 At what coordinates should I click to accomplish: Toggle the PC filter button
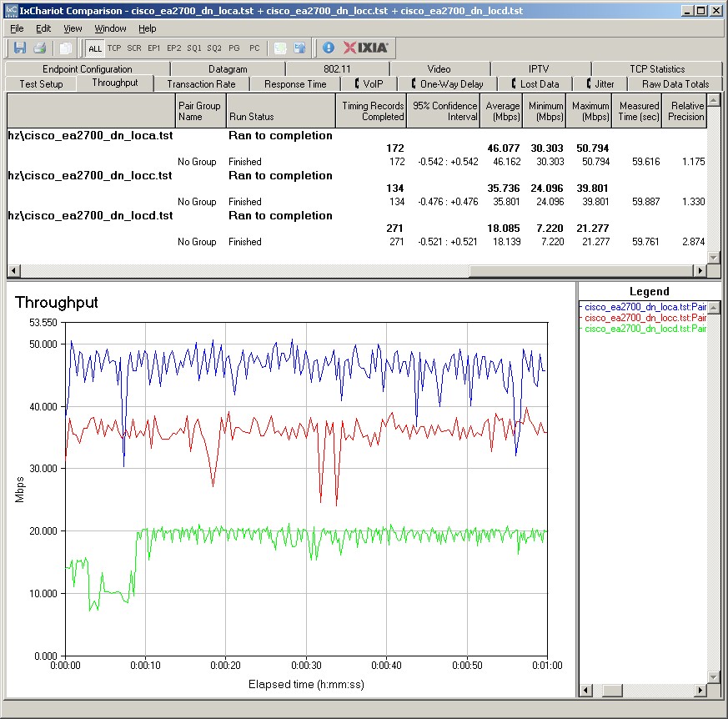(254, 48)
